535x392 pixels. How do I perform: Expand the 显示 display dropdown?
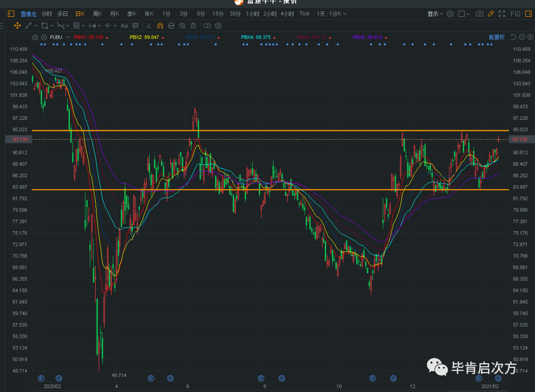tap(435, 14)
